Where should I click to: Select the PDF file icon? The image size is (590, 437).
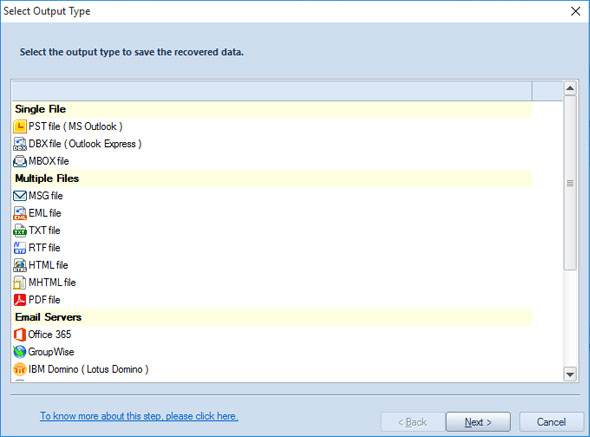[x=20, y=300]
